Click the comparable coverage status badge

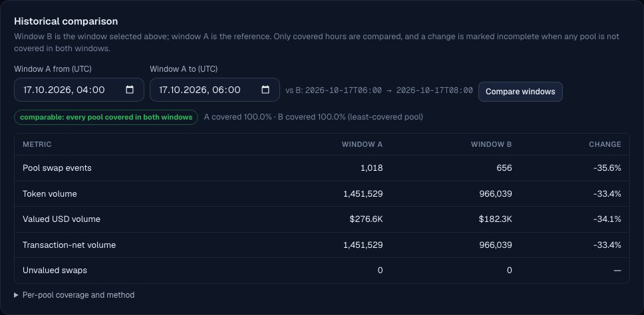(x=106, y=118)
